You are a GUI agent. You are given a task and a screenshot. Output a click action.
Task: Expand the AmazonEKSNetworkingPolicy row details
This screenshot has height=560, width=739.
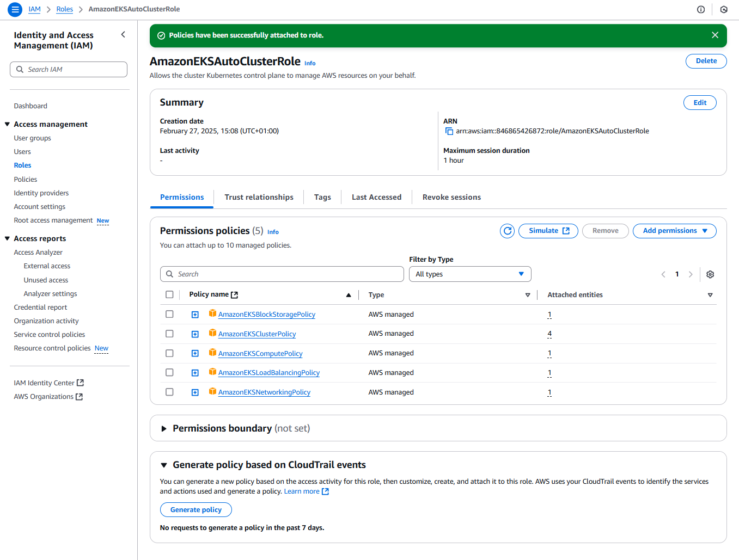coord(195,392)
